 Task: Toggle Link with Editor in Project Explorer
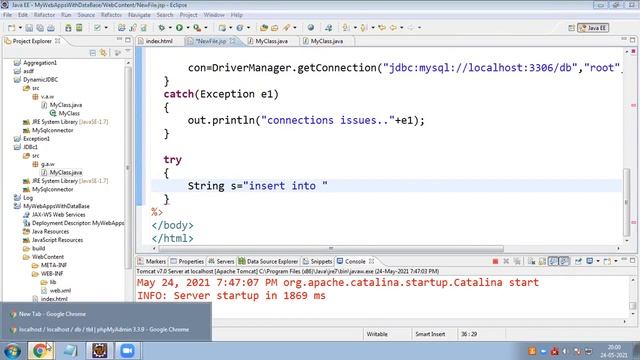coord(103,53)
